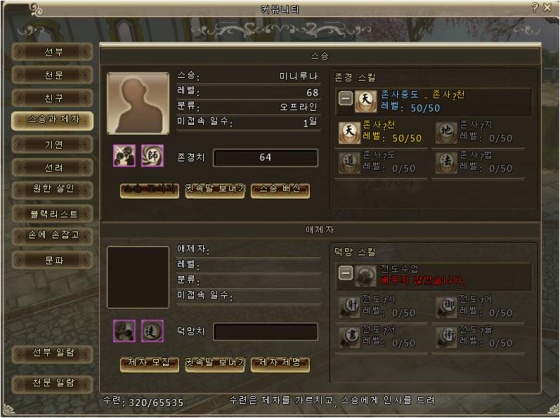This screenshot has height=418, width=560.
Task: Open the 친구 tab in sidebar
Action: tap(53, 98)
